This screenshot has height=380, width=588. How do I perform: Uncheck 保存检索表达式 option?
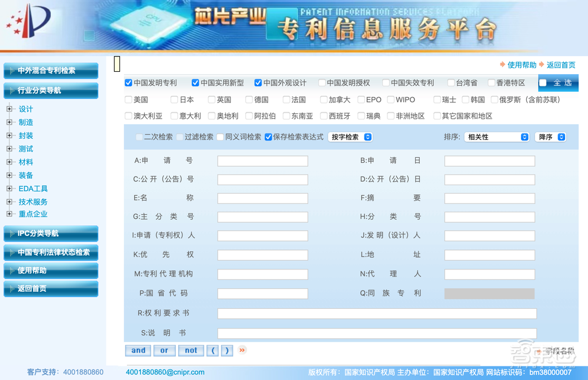click(x=268, y=137)
